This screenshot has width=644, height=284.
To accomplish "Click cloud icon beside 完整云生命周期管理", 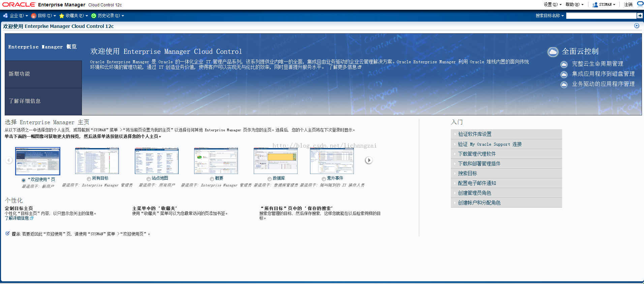I will pyautogui.click(x=564, y=64).
